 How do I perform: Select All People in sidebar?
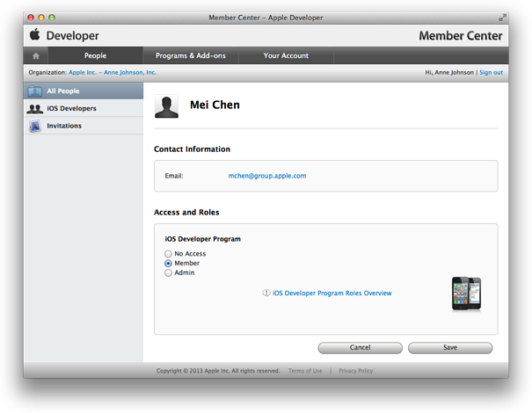click(x=84, y=91)
